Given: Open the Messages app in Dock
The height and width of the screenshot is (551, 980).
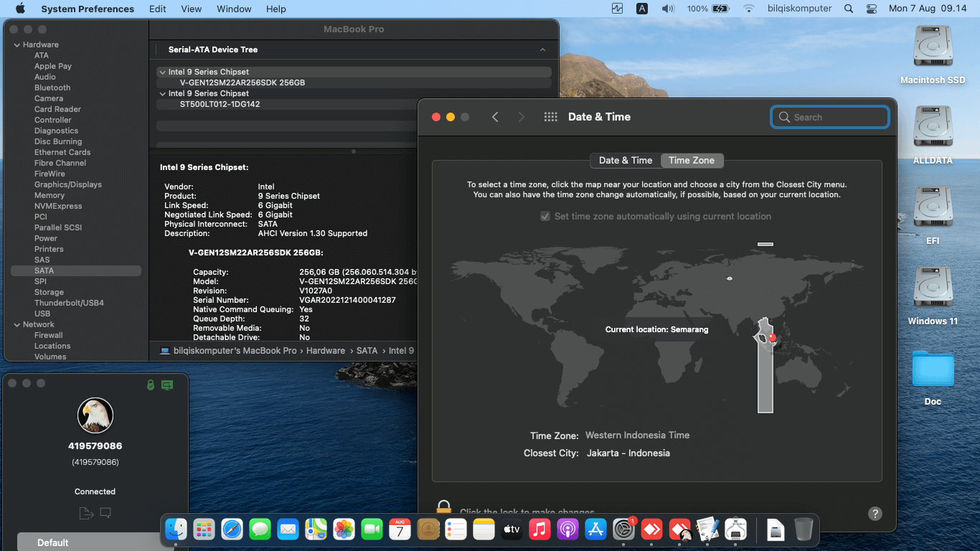Looking at the screenshot, I should pyautogui.click(x=260, y=529).
